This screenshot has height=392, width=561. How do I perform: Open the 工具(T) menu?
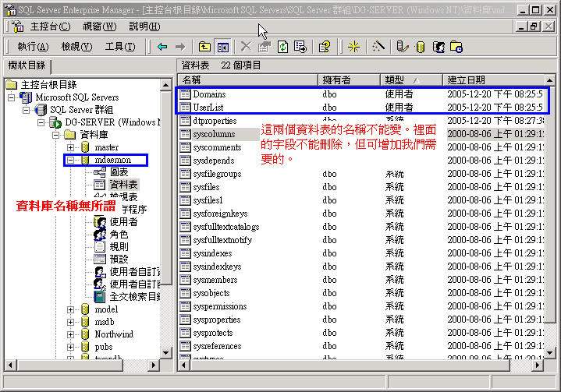coord(119,47)
